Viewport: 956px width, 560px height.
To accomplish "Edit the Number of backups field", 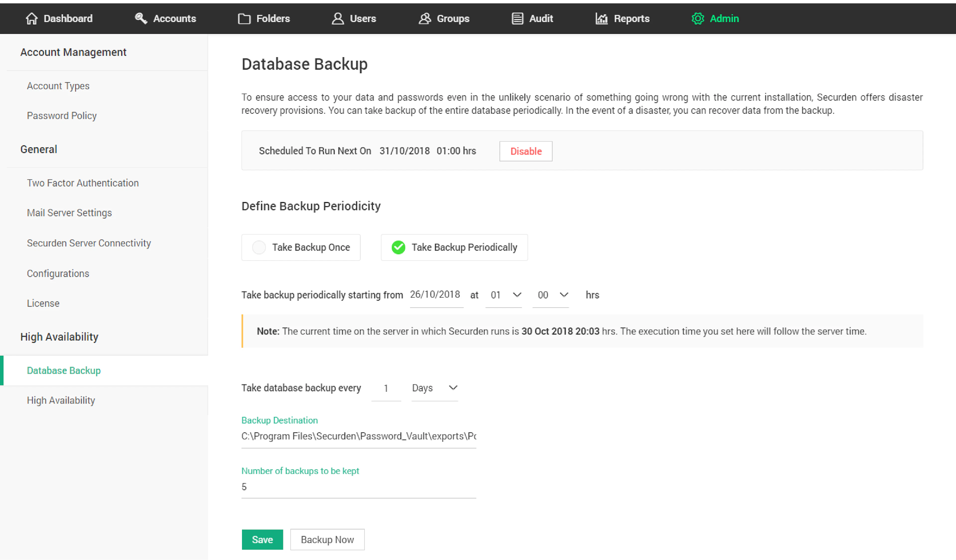I will [x=358, y=486].
